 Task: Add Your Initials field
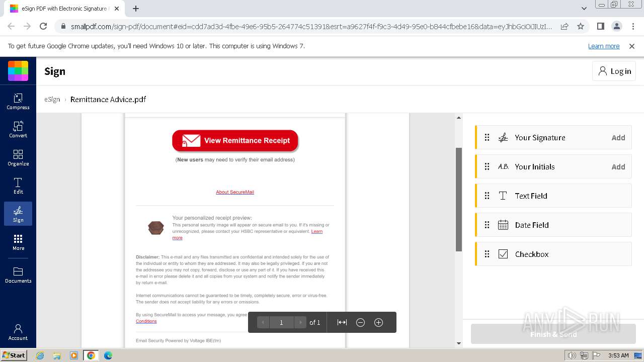pyautogui.click(x=618, y=167)
